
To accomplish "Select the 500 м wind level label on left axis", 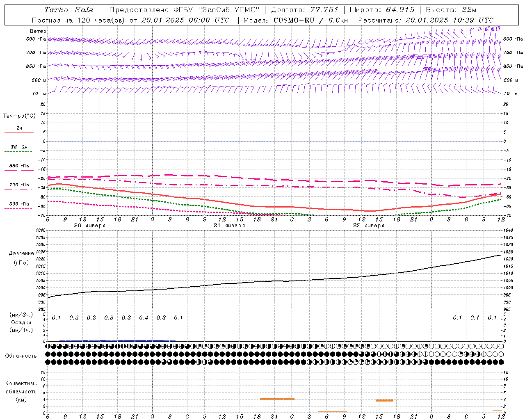I will click(x=39, y=80).
